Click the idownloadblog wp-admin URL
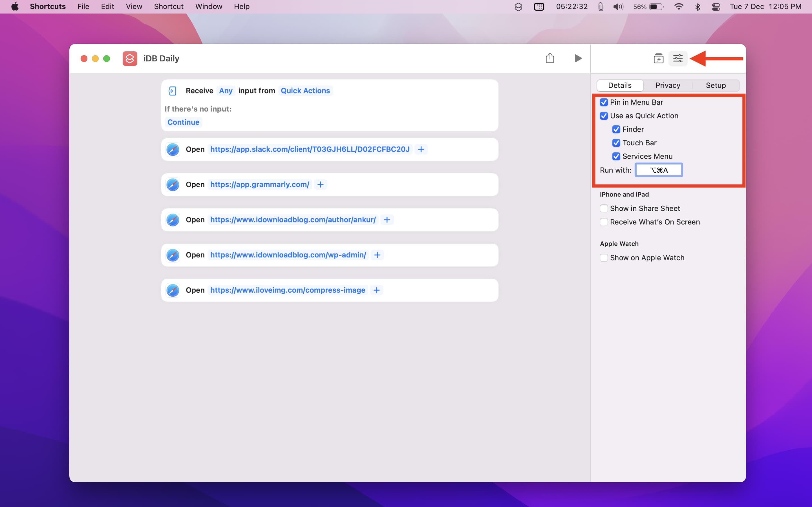The height and width of the screenshot is (507, 812). (x=288, y=255)
